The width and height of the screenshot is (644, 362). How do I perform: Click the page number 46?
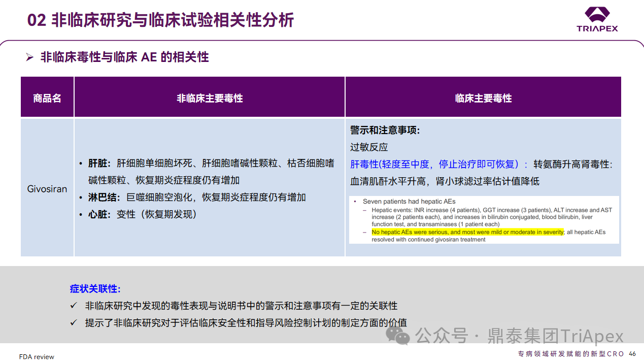point(632,354)
